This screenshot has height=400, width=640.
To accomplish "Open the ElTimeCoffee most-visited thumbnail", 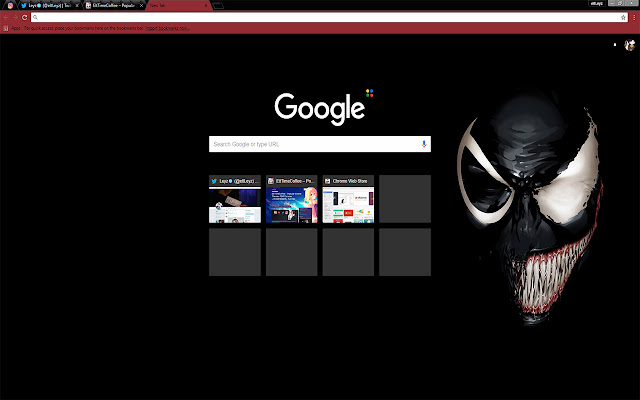I will click(x=291, y=199).
